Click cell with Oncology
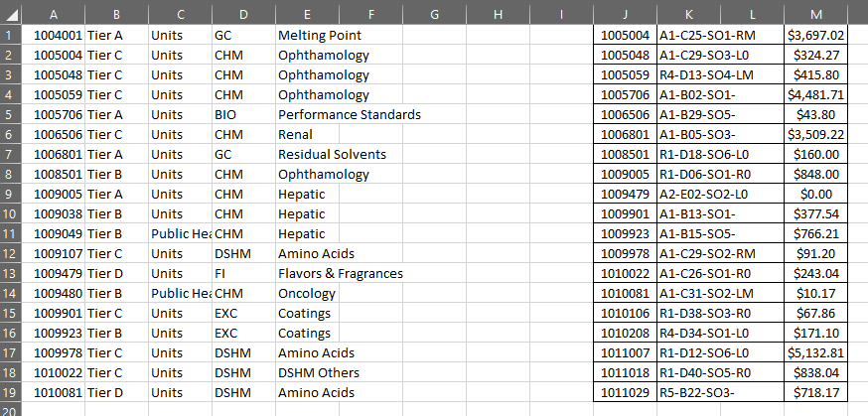 (x=307, y=293)
